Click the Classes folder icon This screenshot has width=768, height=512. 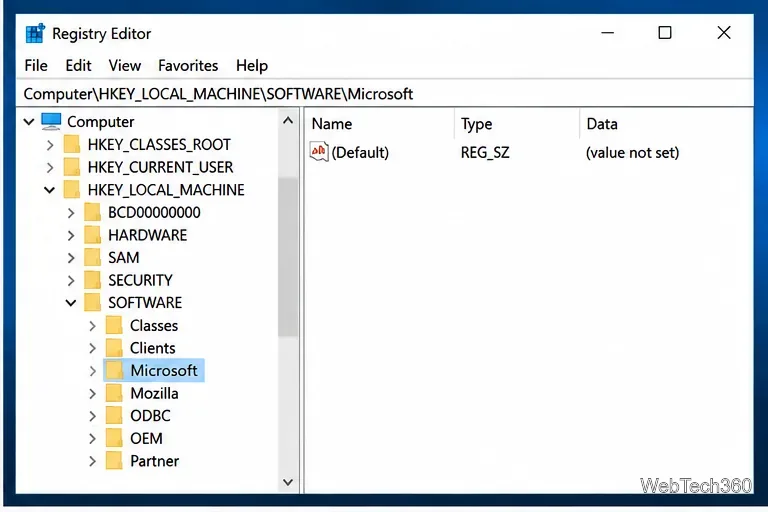114,325
